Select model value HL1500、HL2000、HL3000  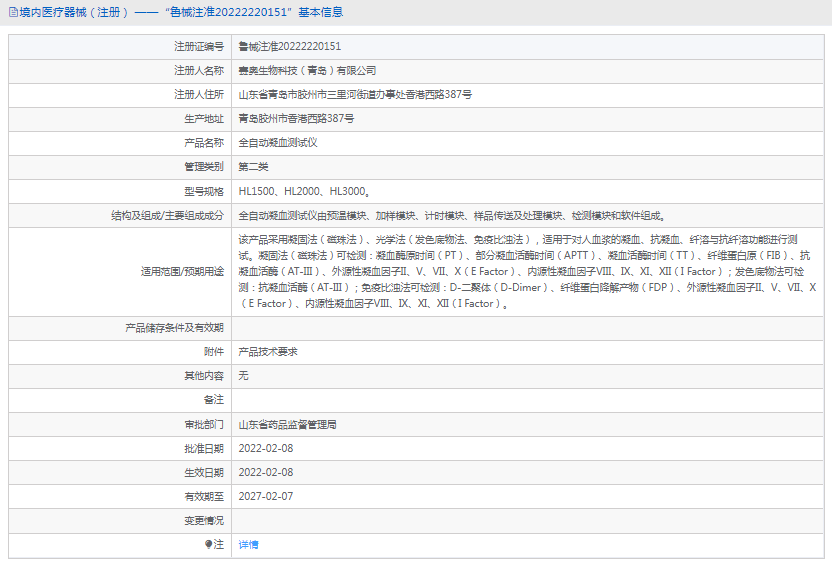(x=304, y=191)
